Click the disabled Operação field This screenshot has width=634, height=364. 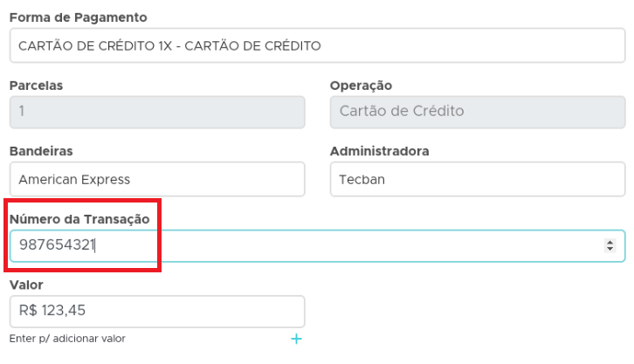point(478,112)
